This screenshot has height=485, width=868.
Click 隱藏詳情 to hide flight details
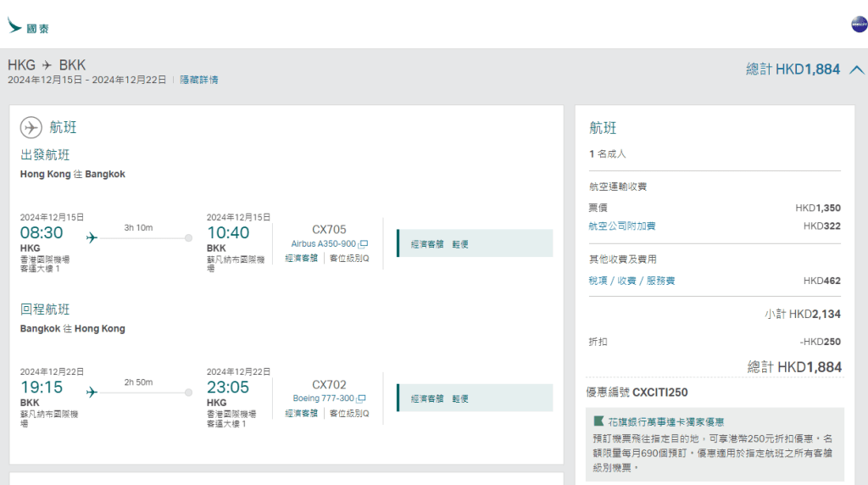pyautogui.click(x=198, y=80)
